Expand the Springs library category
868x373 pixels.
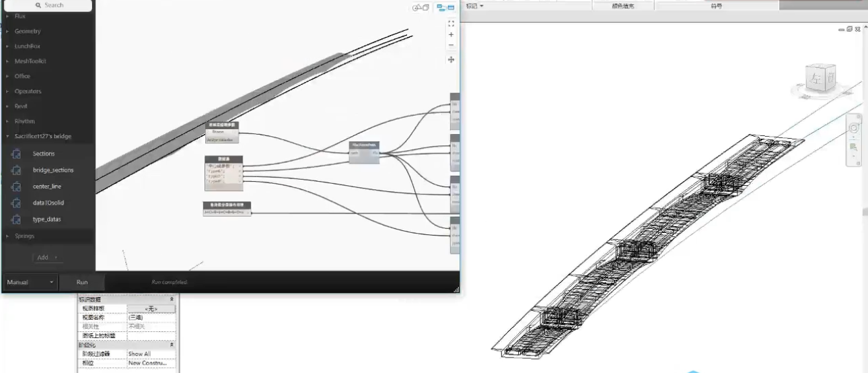(24, 236)
